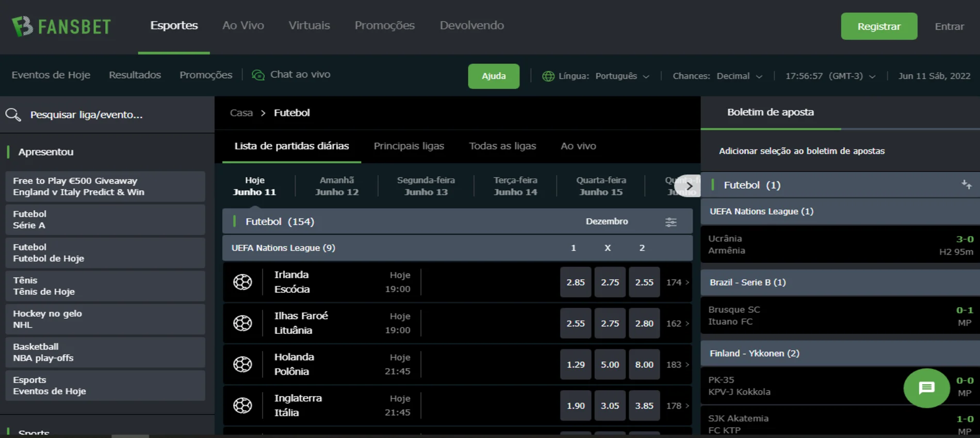Switch to Todas as ligas tab
The width and height of the screenshot is (980, 438).
502,146
